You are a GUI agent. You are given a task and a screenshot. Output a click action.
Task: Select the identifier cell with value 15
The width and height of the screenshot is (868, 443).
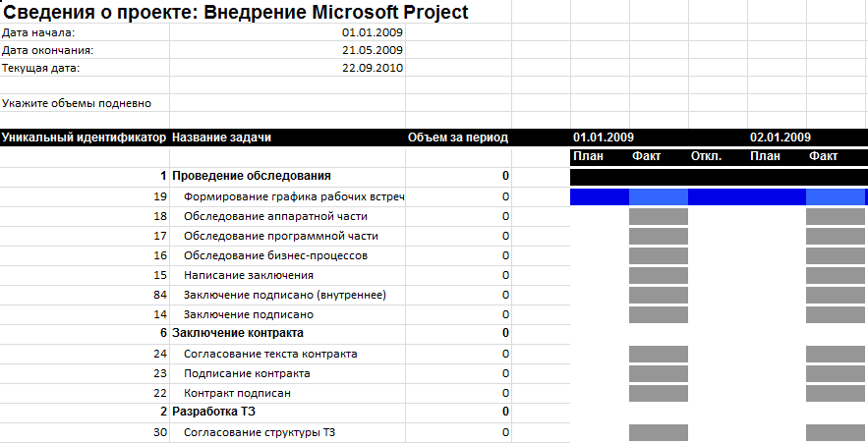pos(85,275)
